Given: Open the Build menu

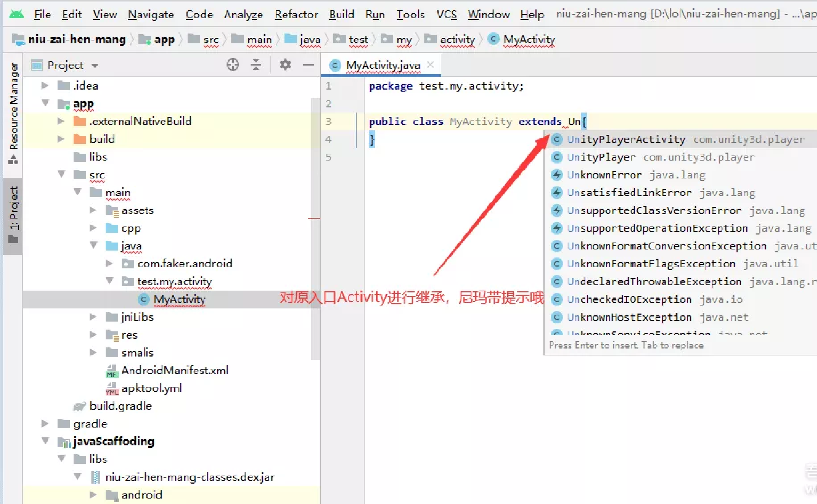Looking at the screenshot, I should (341, 14).
